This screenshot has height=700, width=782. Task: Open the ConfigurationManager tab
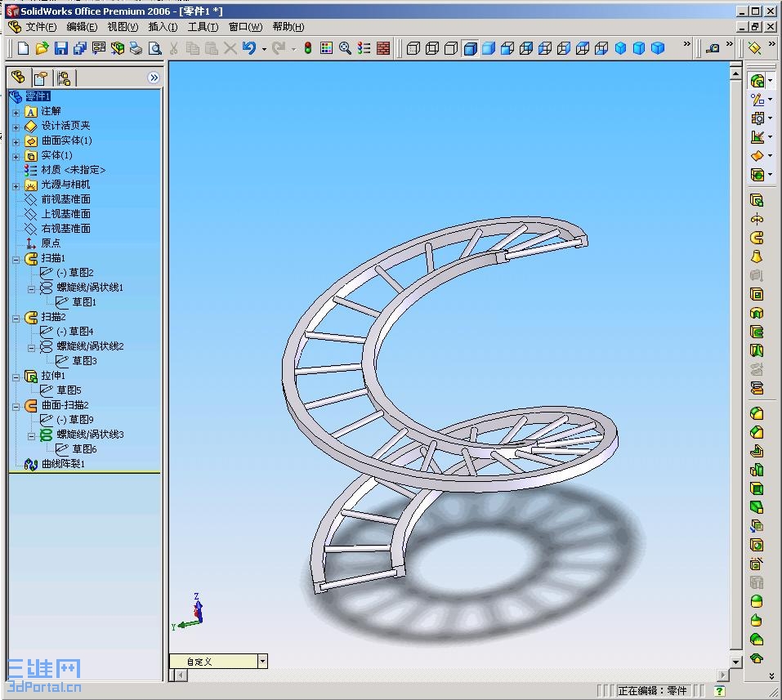click(64, 78)
